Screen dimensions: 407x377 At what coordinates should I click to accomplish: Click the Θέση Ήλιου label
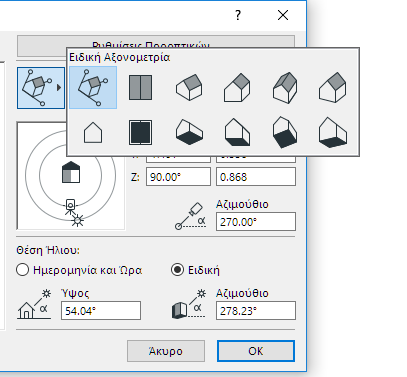(x=48, y=250)
